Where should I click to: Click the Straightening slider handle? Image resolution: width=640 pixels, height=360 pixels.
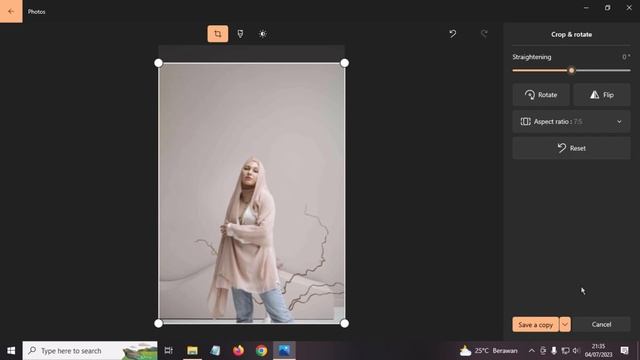571,70
